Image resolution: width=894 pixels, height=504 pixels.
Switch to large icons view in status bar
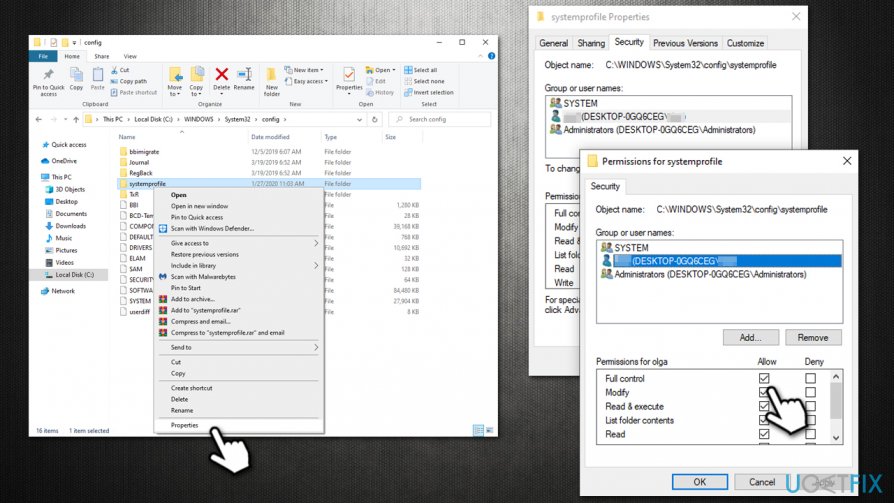point(489,430)
